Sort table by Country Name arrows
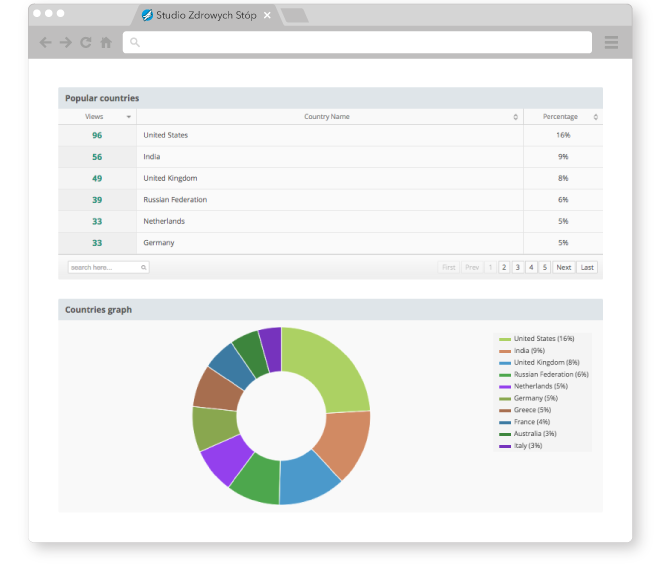Image resolution: width=666 pixels, height=566 pixels. click(x=515, y=117)
